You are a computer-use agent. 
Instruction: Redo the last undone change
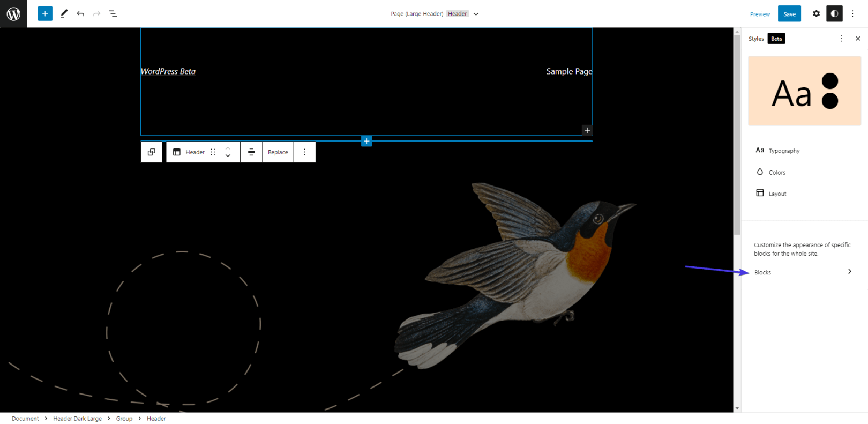pos(96,14)
